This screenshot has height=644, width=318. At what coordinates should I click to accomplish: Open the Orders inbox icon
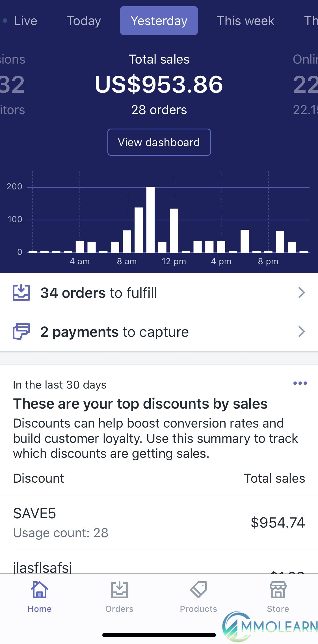pyautogui.click(x=119, y=590)
